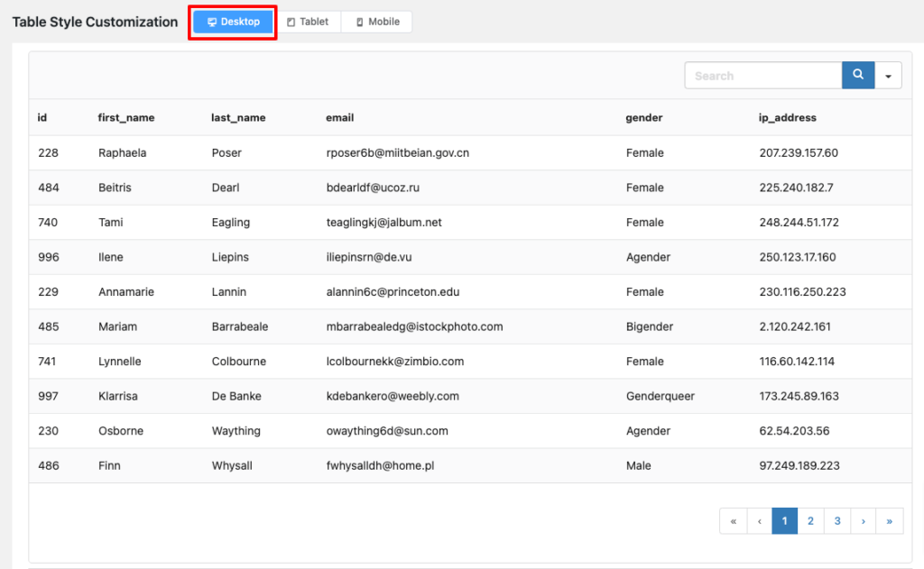924x569 pixels.
Task: Click last name Waything
Action: (236, 431)
